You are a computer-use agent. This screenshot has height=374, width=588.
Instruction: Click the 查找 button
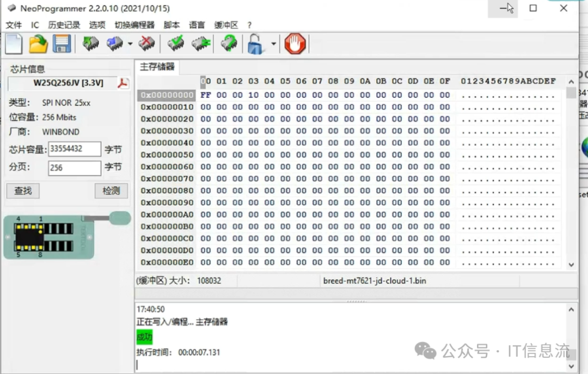pos(23,191)
